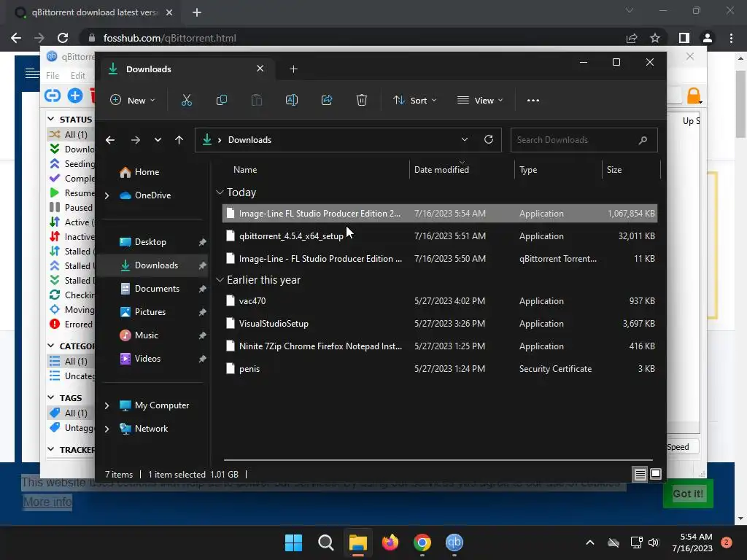This screenshot has width=747, height=560.
Task: Switch to large thumbnails view icon
Action: tap(656, 474)
